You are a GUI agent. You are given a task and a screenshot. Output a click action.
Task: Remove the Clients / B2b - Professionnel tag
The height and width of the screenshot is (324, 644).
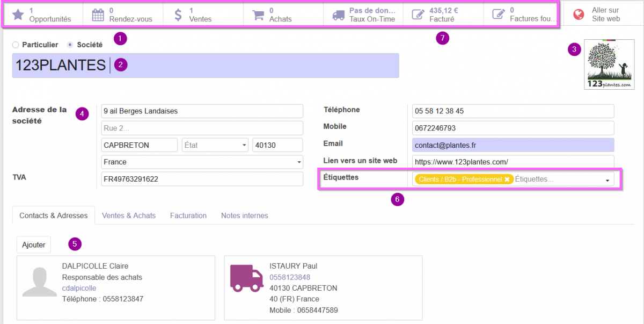pyautogui.click(x=507, y=179)
